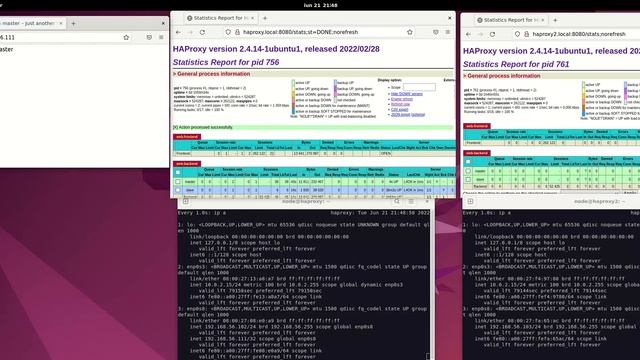Open a new tab in the haproxy.local browser window
Image resolution: width=640 pixels, height=360 pixels.
click(x=265, y=18)
